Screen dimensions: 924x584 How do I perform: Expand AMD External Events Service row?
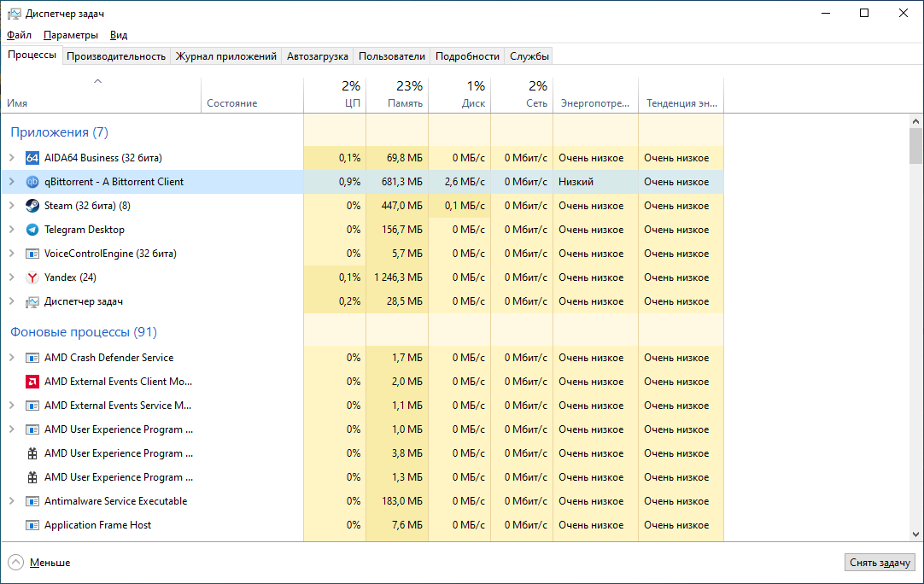click(x=12, y=405)
